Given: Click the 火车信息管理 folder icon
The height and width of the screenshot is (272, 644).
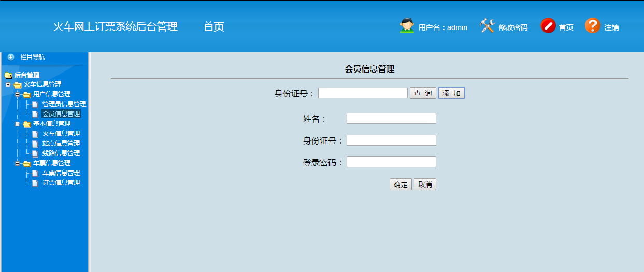Looking at the screenshot, I should point(18,84).
